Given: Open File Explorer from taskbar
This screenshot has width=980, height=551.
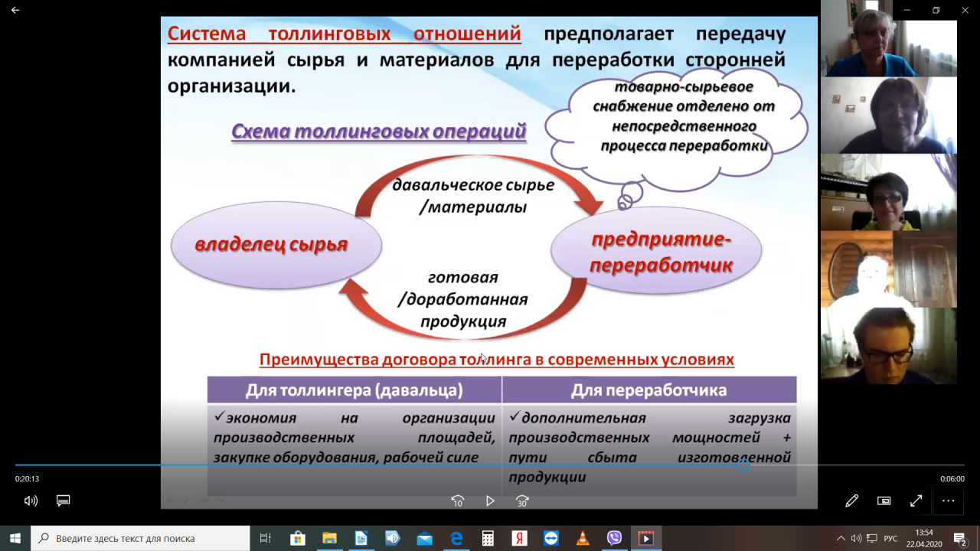Looking at the screenshot, I should 329,538.
